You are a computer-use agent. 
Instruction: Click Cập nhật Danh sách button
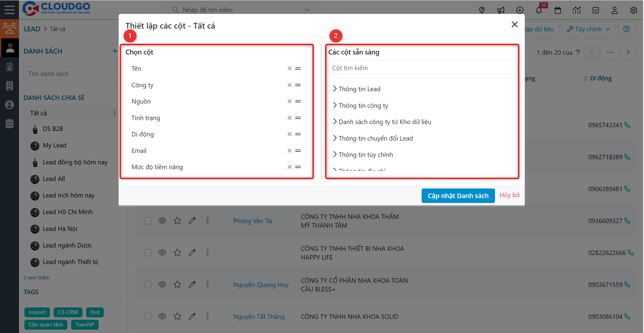pos(458,196)
